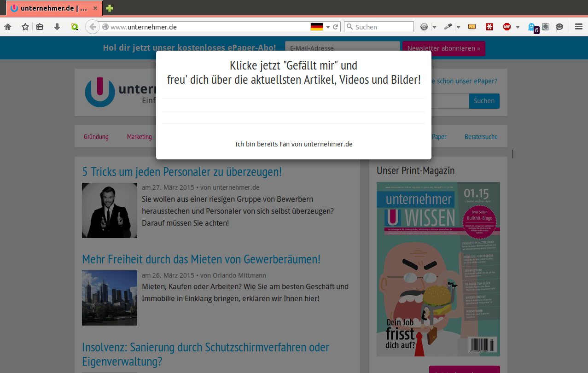
Task: Close the unternehmer.de tab
Action: [95, 8]
